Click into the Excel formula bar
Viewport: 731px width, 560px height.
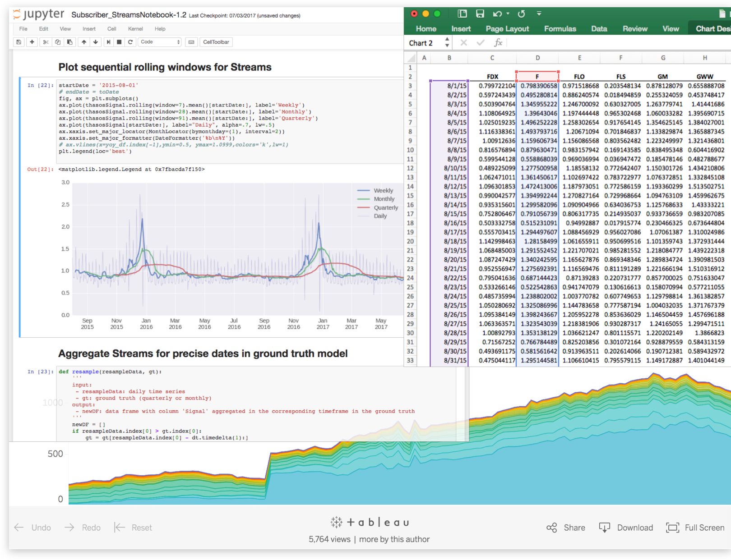coord(618,43)
